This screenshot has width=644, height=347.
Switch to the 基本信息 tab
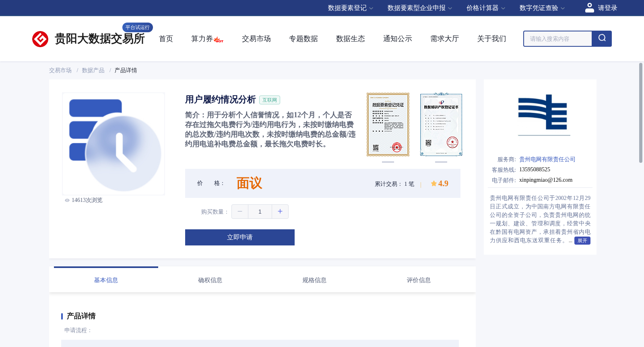[x=106, y=280]
